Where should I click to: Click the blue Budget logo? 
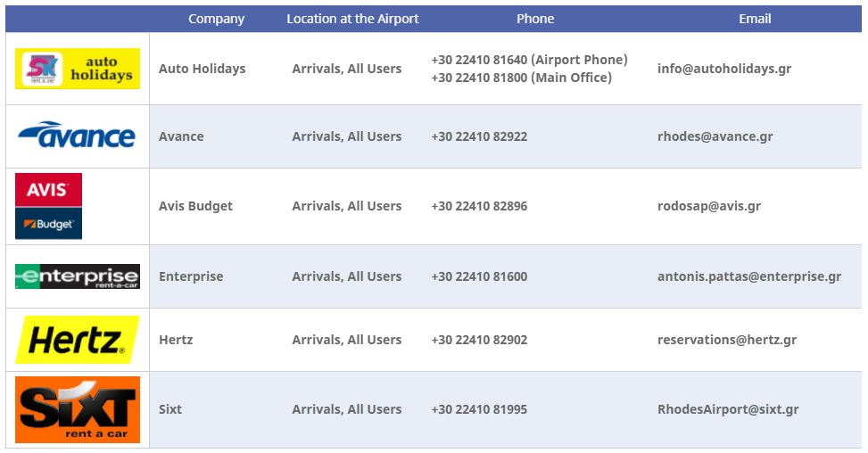[x=49, y=224]
